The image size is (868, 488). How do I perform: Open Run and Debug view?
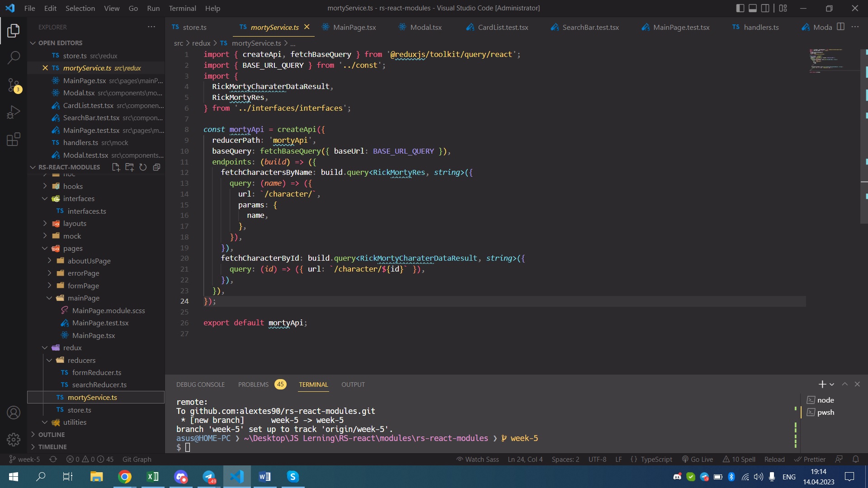pyautogui.click(x=14, y=112)
